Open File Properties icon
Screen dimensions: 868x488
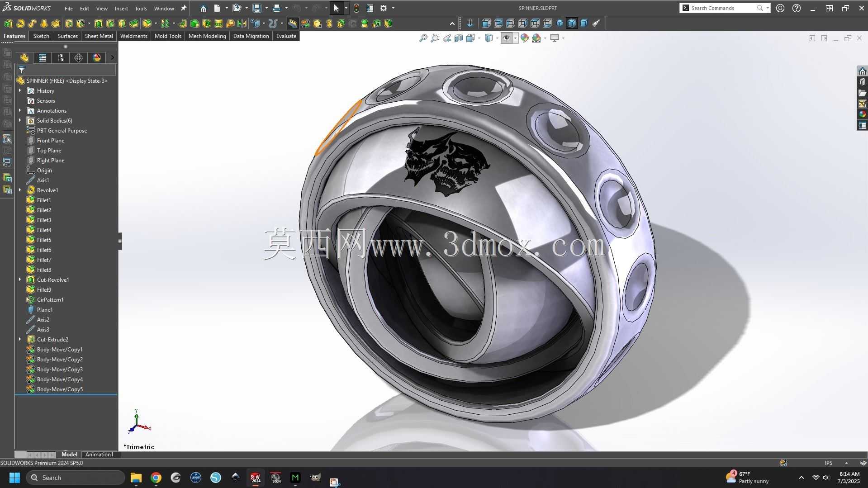pos(370,8)
